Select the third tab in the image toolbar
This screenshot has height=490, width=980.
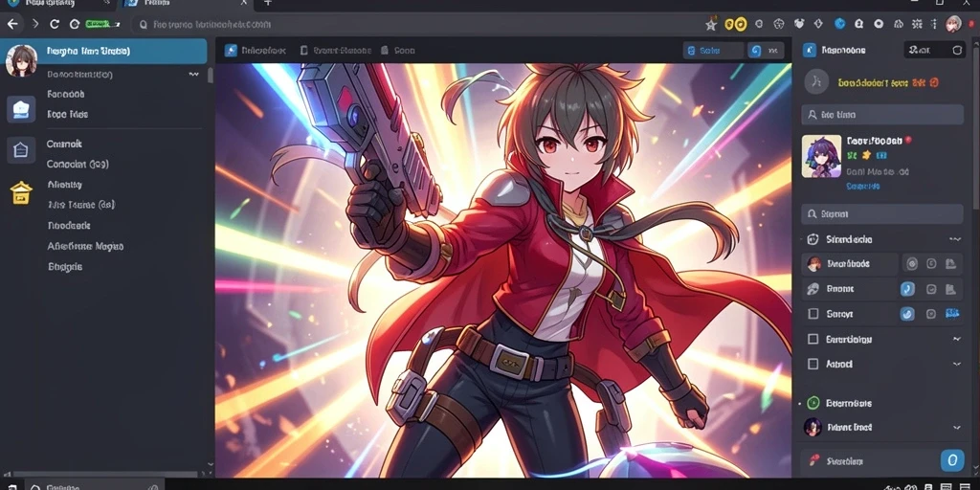point(398,51)
